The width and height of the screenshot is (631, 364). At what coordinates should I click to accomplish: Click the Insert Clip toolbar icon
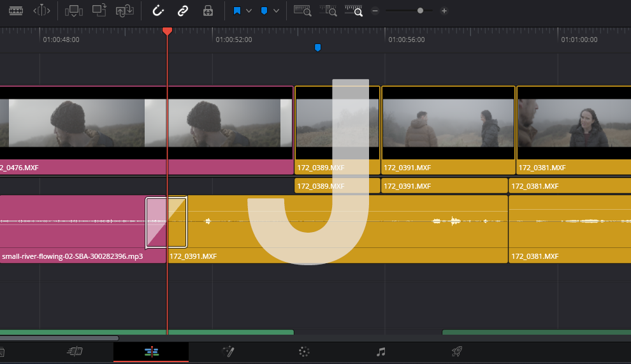(73, 11)
